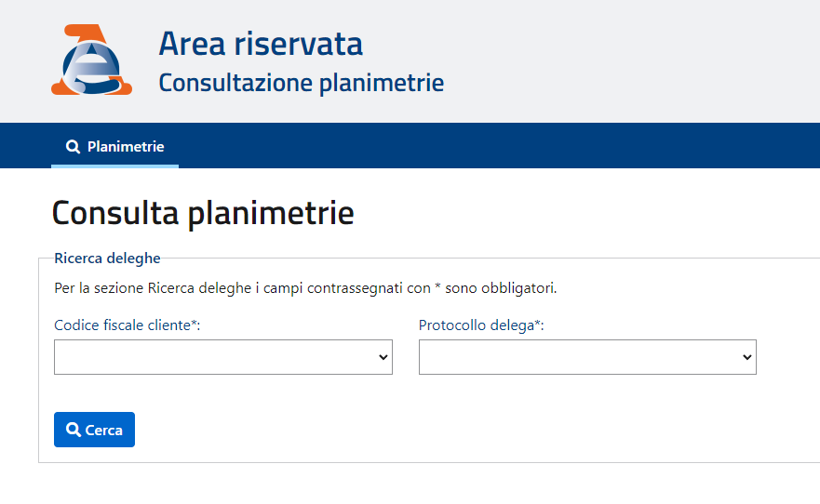The width and height of the screenshot is (820, 504).
Task: Click the mandatory fields notice text
Action: (x=305, y=288)
